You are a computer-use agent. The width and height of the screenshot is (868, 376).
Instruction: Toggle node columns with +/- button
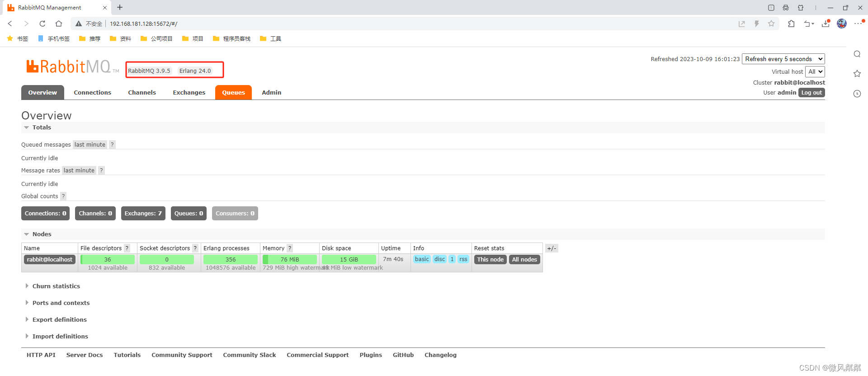[x=552, y=248]
